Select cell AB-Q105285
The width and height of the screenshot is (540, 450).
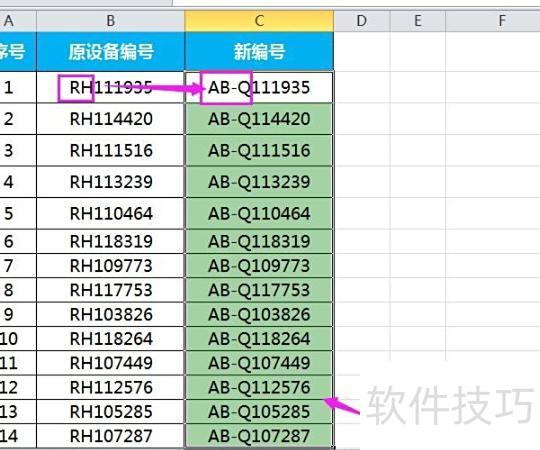[x=259, y=412]
